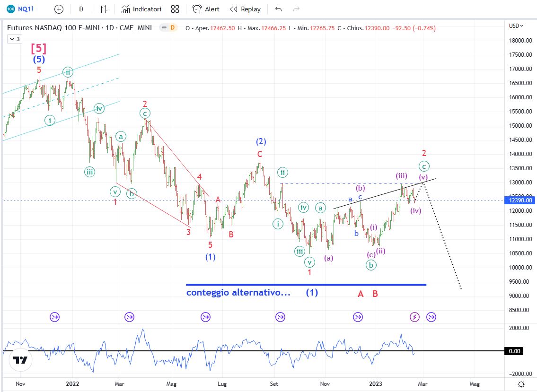This screenshot has height=392, width=537.
Task: Select the thick blue horizontal line drawing
Action: click(x=306, y=285)
